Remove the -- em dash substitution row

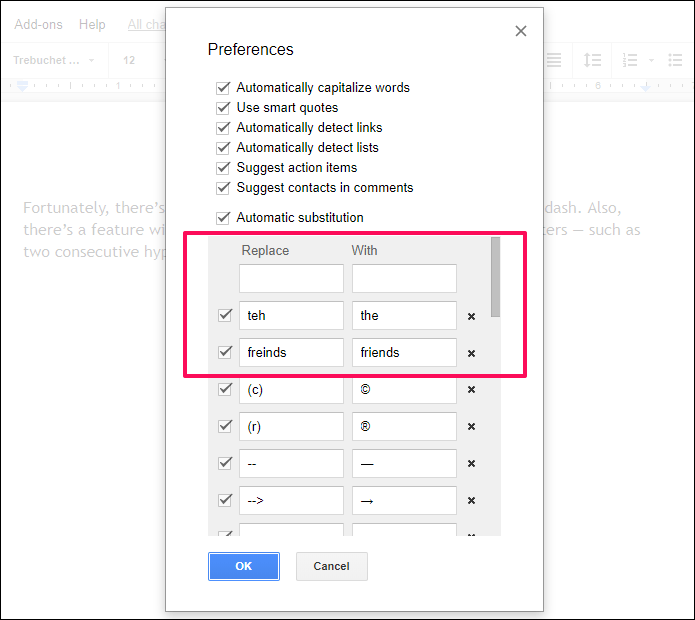point(471,464)
